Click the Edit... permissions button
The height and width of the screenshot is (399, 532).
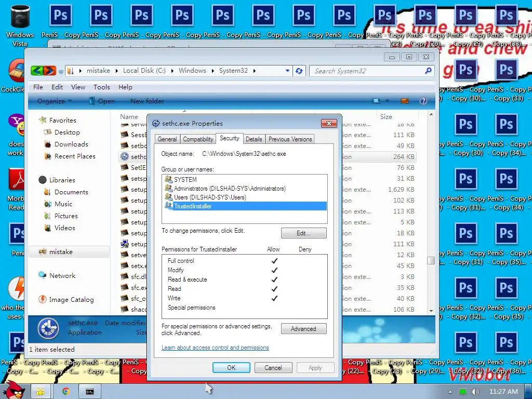[303, 233]
